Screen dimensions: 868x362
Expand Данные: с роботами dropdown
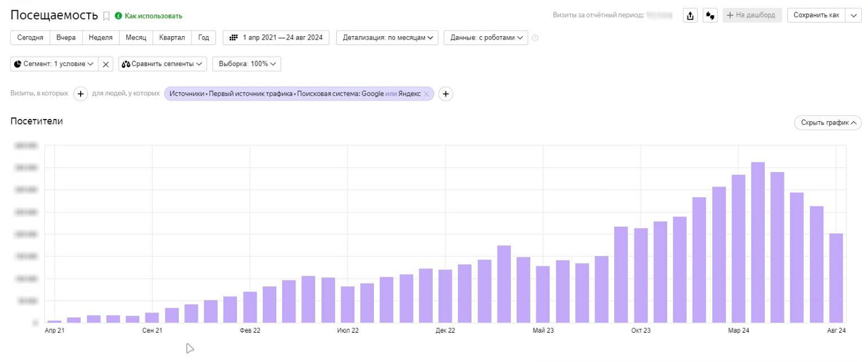486,38
